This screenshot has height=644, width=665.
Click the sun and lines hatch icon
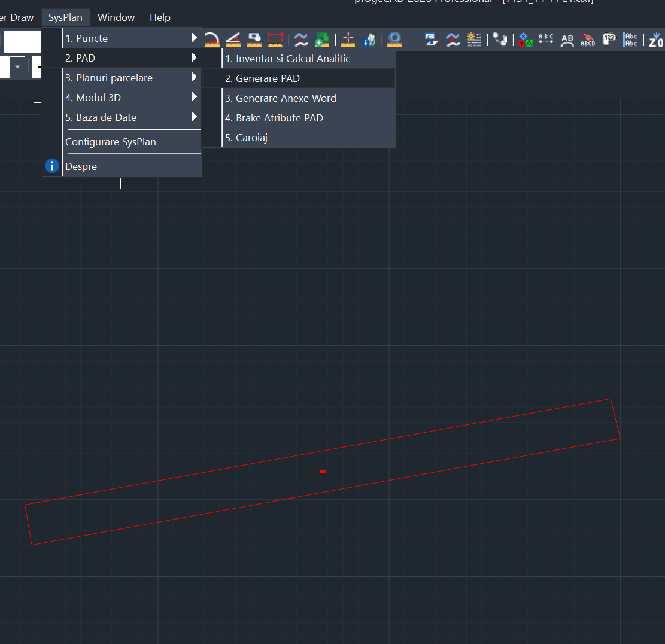coord(474,40)
